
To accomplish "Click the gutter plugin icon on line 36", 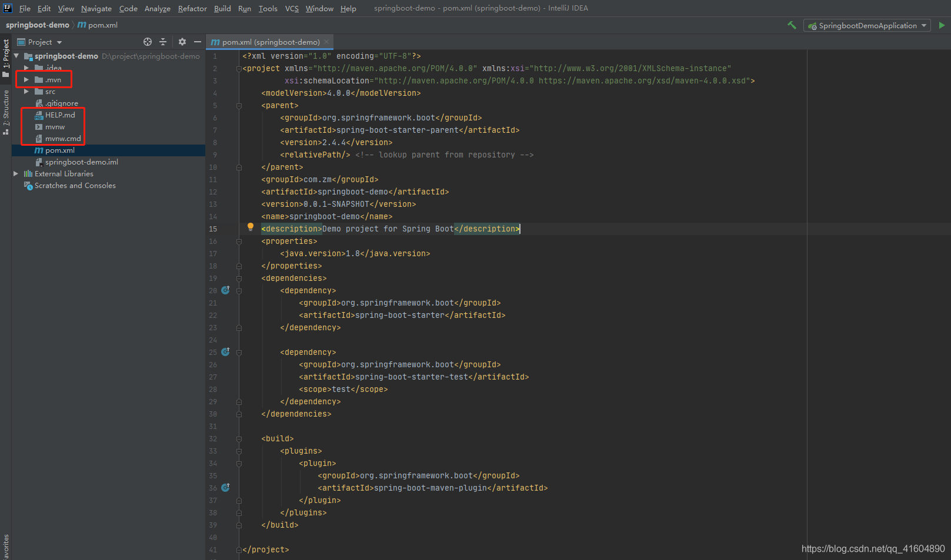I will 225,488.
